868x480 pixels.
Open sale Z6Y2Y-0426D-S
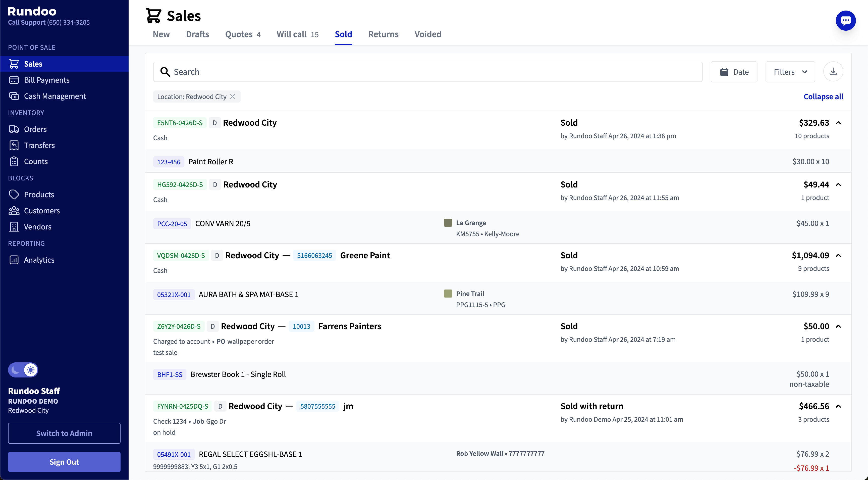click(x=179, y=326)
